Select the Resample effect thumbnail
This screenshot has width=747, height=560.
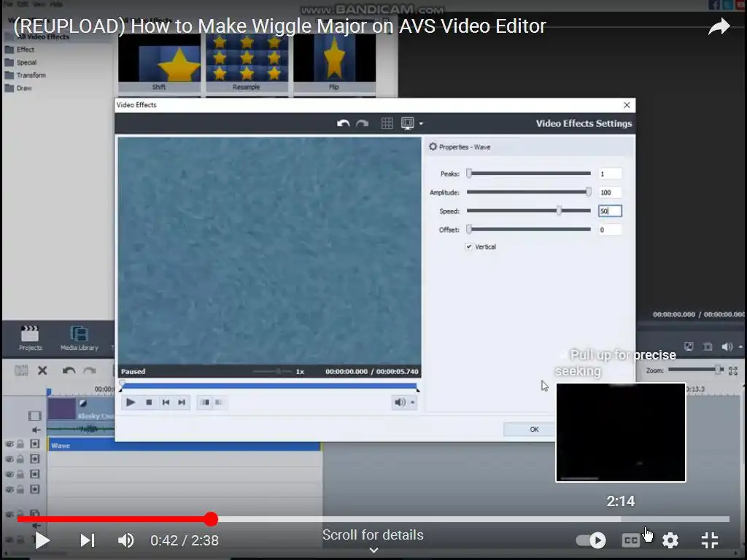(247, 62)
